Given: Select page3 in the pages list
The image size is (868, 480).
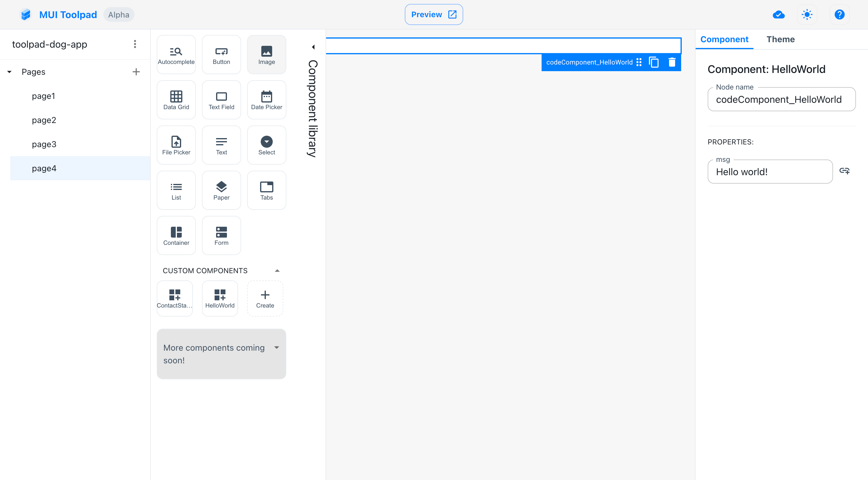Looking at the screenshot, I should point(44,144).
